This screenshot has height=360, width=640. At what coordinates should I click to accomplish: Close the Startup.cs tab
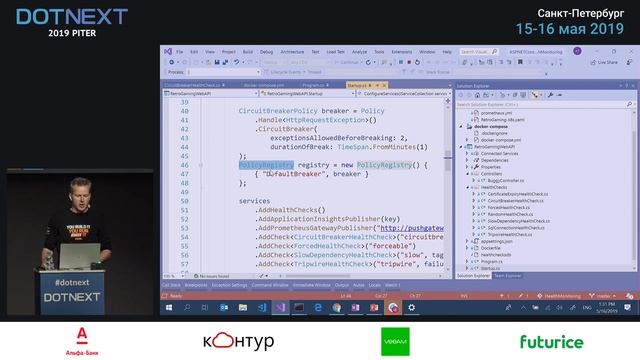click(x=384, y=85)
